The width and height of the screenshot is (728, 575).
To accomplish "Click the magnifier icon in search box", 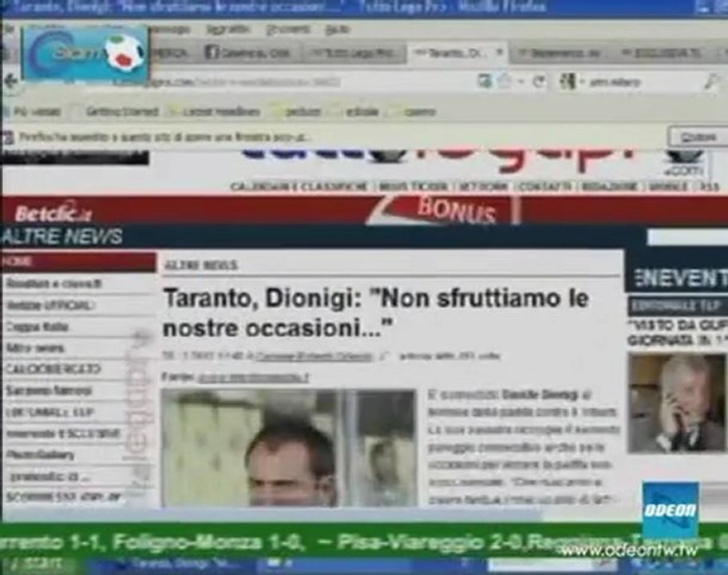I will point(710,82).
